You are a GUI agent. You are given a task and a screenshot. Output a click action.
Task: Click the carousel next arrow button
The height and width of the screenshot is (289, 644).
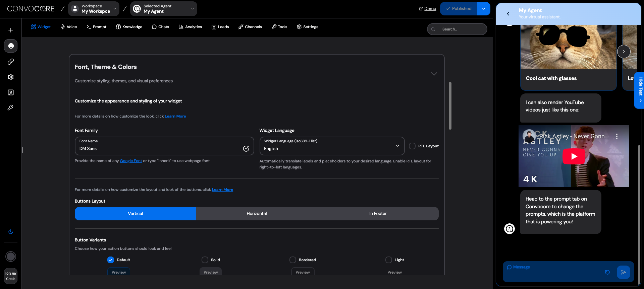tap(624, 52)
